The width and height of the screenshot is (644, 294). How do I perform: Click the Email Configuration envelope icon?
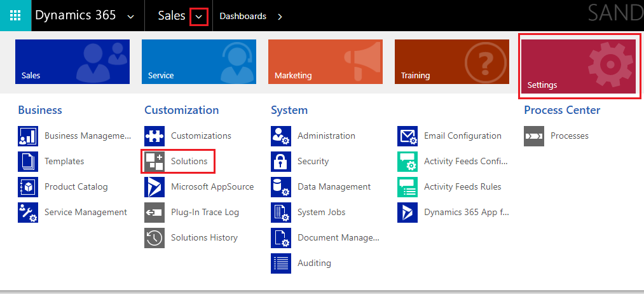click(408, 136)
